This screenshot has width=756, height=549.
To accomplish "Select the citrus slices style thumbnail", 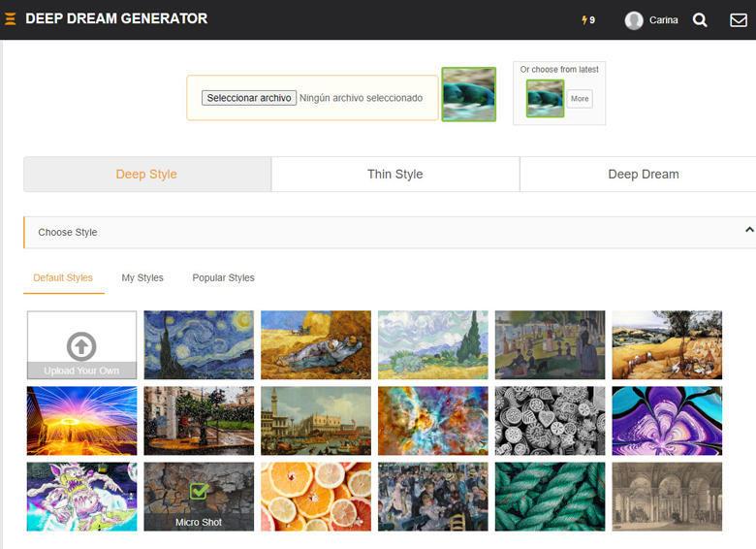I will [x=316, y=497].
